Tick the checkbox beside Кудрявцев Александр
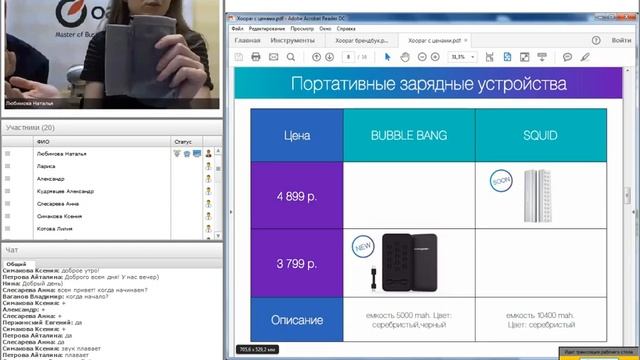Image resolution: width=640 pixels, height=360 pixels. point(8,191)
